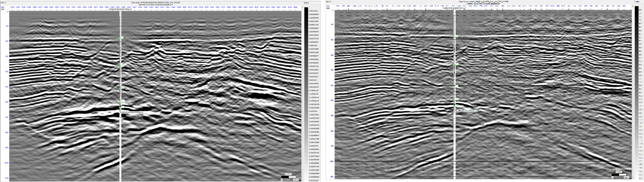
Task: Click the Xline axis label
Action: 3,7
